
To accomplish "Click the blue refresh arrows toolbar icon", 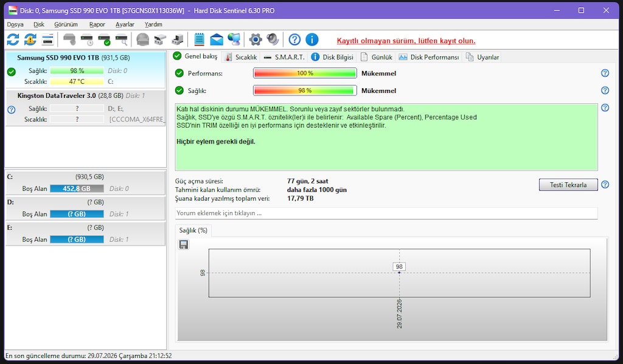I will point(13,39).
